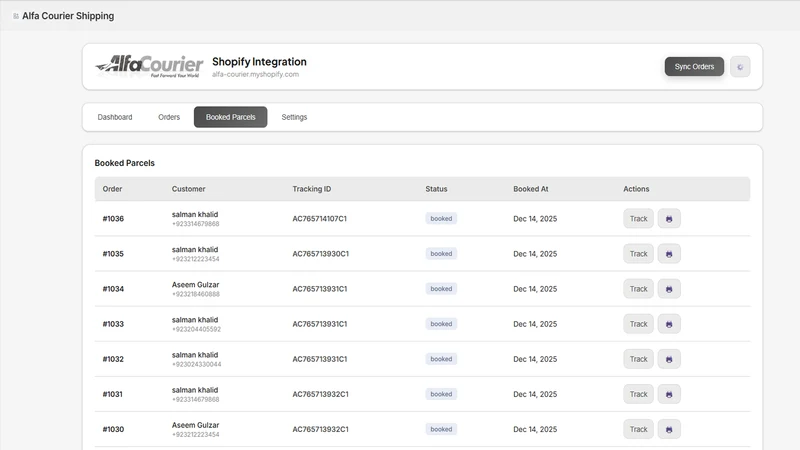
Task: Click tracking ID AC765714107C1
Action: click(319, 218)
